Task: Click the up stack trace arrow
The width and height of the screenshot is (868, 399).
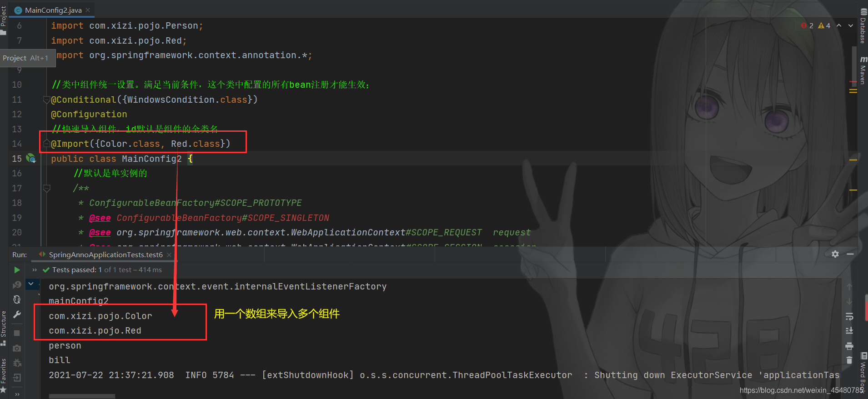Action: [x=849, y=287]
